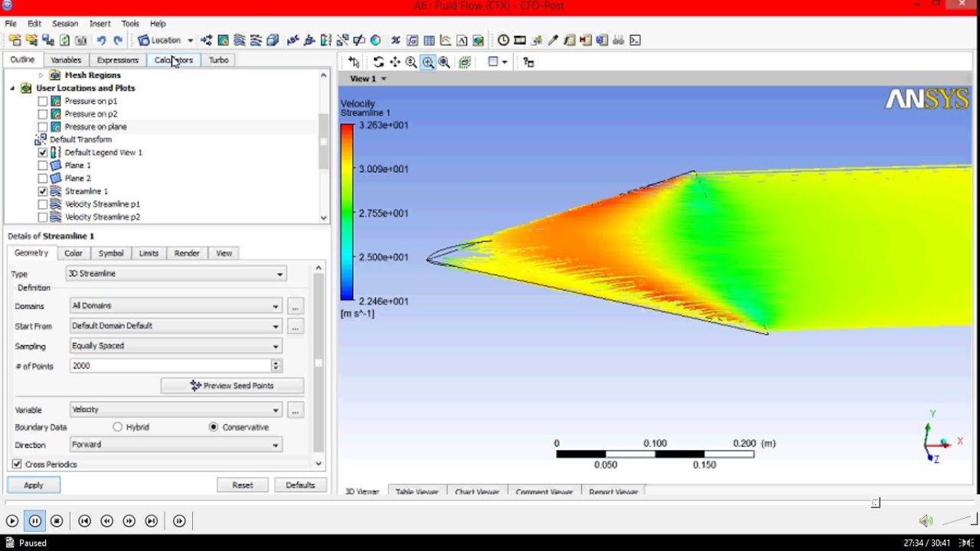980x551 pixels.
Task: Insert a Legend via toolbar icon
Action: coord(325,40)
